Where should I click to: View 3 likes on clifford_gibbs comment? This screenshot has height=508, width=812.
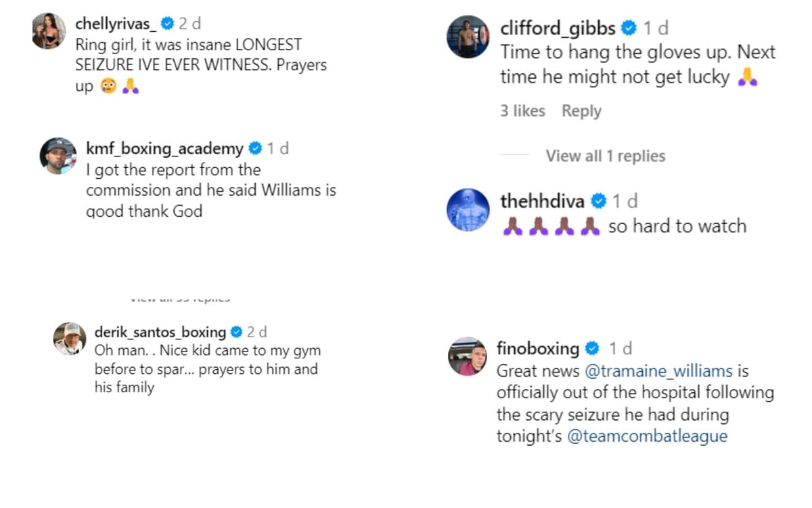click(522, 111)
